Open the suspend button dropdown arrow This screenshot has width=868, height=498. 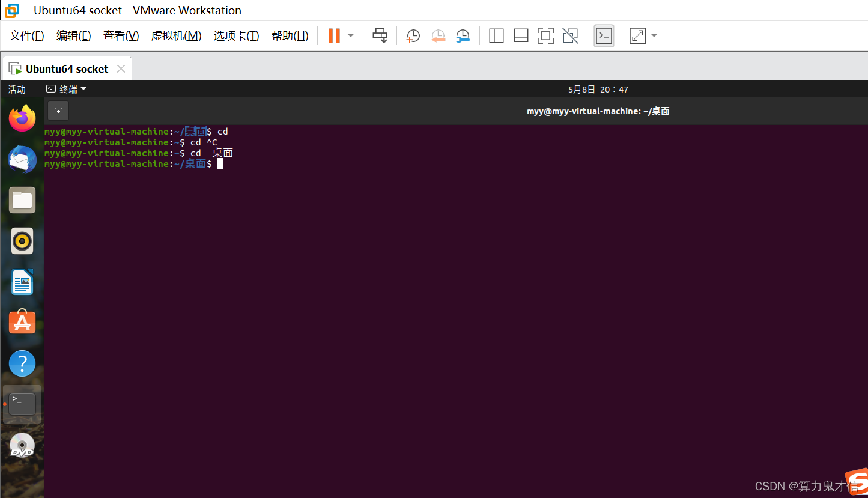click(x=350, y=35)
